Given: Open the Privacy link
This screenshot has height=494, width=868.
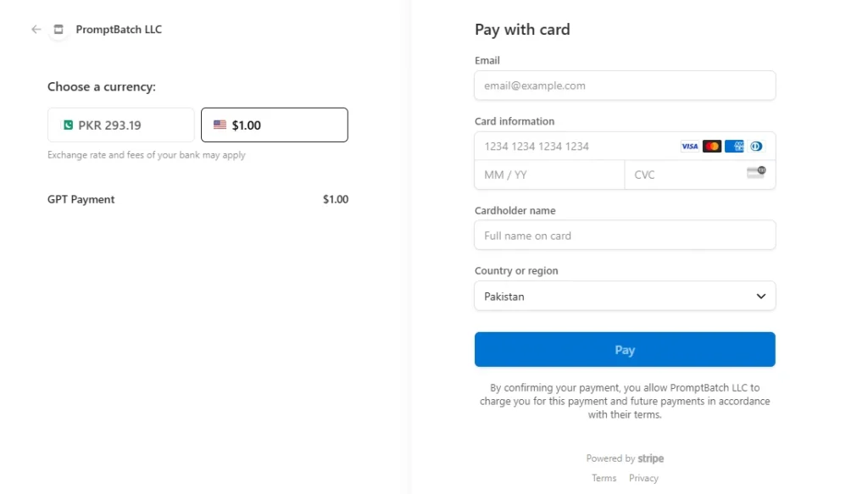Looking at the screenshot, I should coord(643,477).
